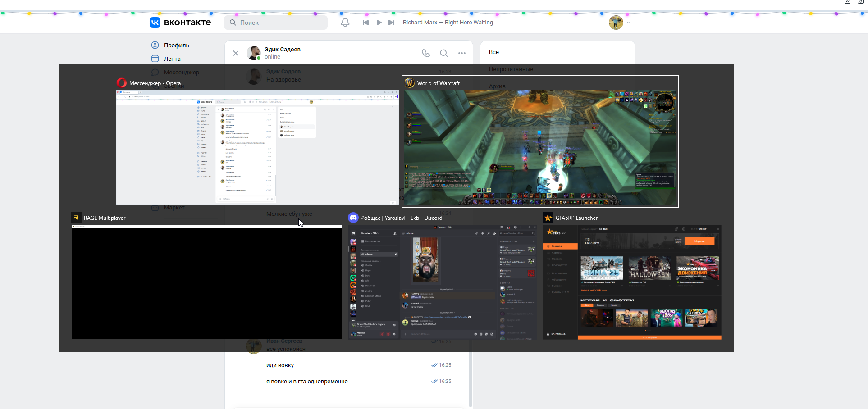
Task: Select the message "я вовке и в гта одновременно"
Action: (x=307, y=382)
